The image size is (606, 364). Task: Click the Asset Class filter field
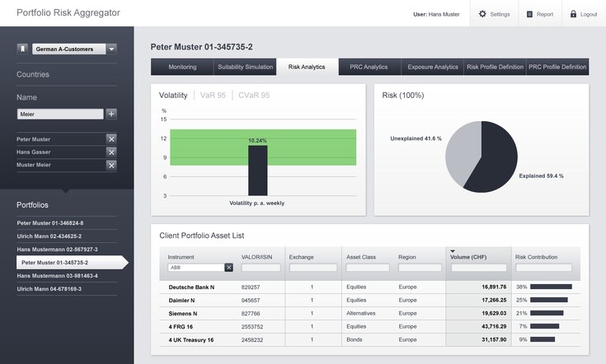point(368,268)
